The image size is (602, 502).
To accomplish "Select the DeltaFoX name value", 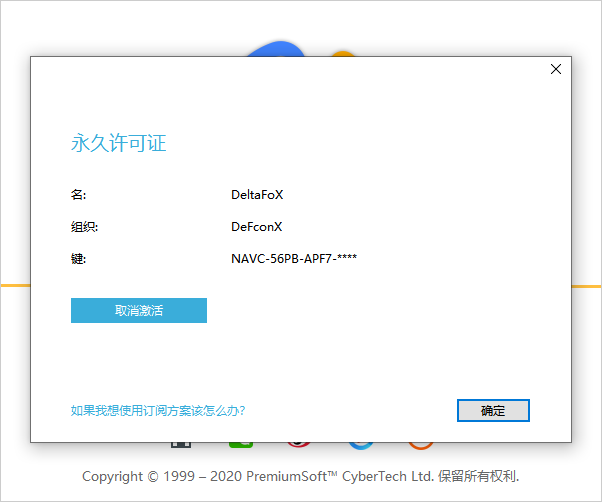I will [x=257, y=195].
